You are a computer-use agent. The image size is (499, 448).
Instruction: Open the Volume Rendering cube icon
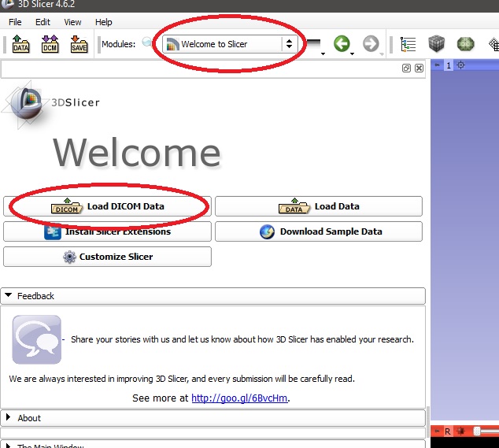coord(437,44)
